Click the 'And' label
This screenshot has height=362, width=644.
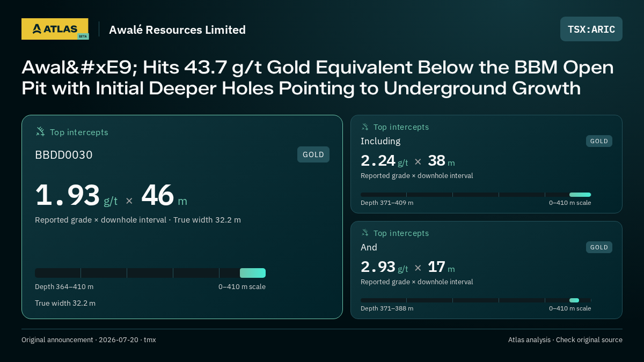[x=369, y=247]
